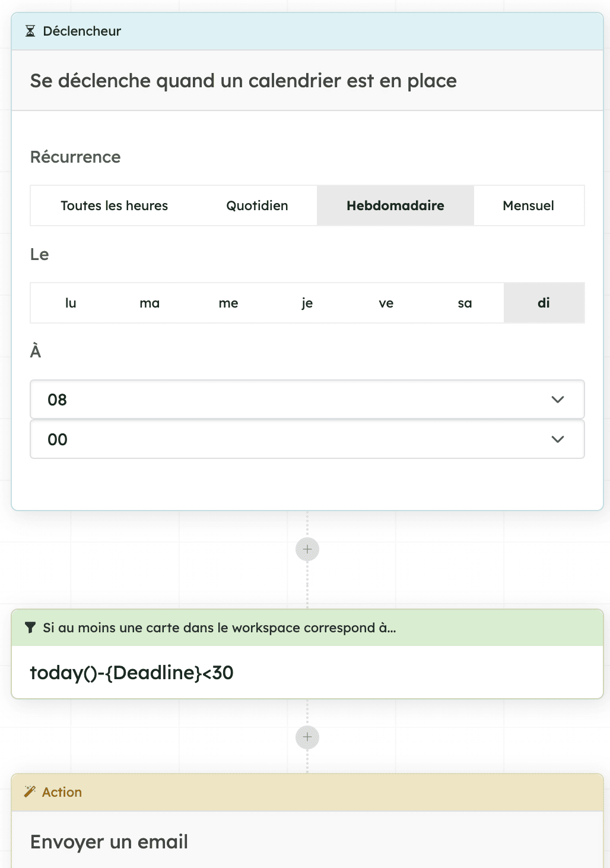Select je as trigger day
This screenshot has height=868, width=610.
click(307, 303)
